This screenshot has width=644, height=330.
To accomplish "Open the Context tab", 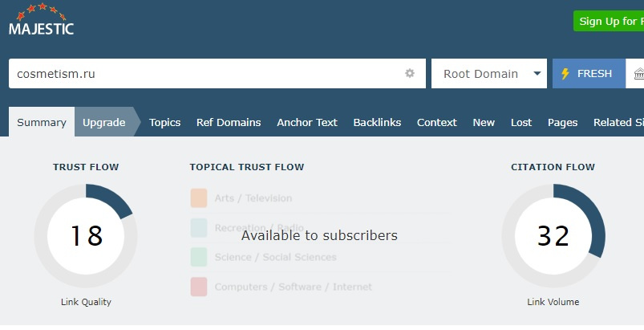I will (437, 122).
